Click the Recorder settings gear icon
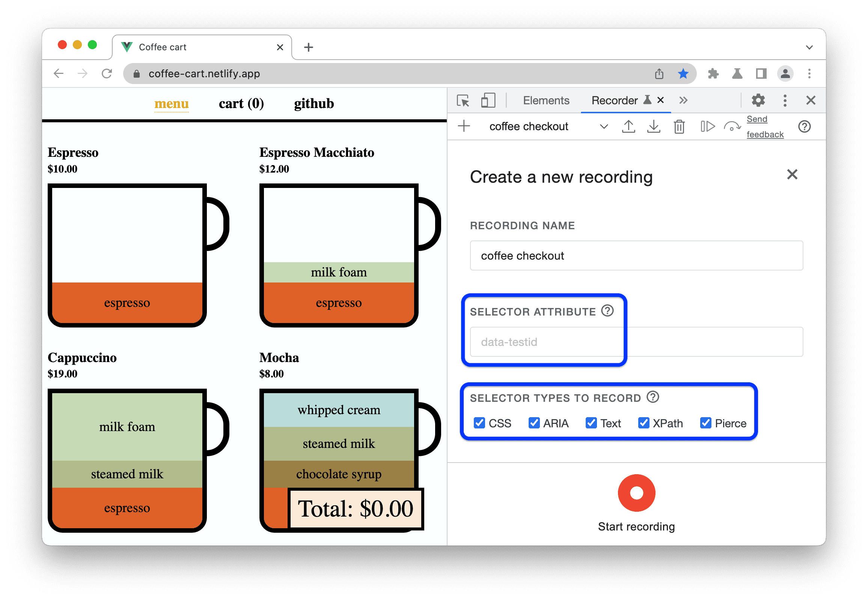This screenshot has height=601, width=868. point(757,100)
